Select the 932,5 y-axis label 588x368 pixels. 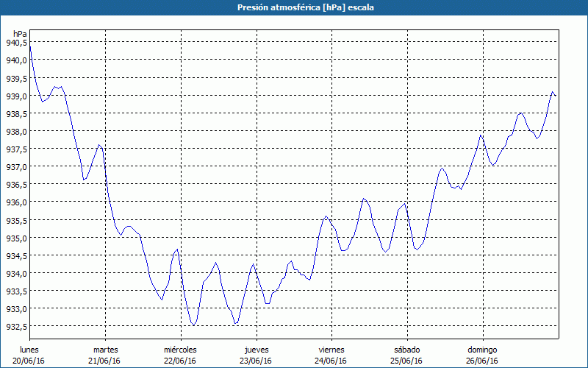coord(16,327)
